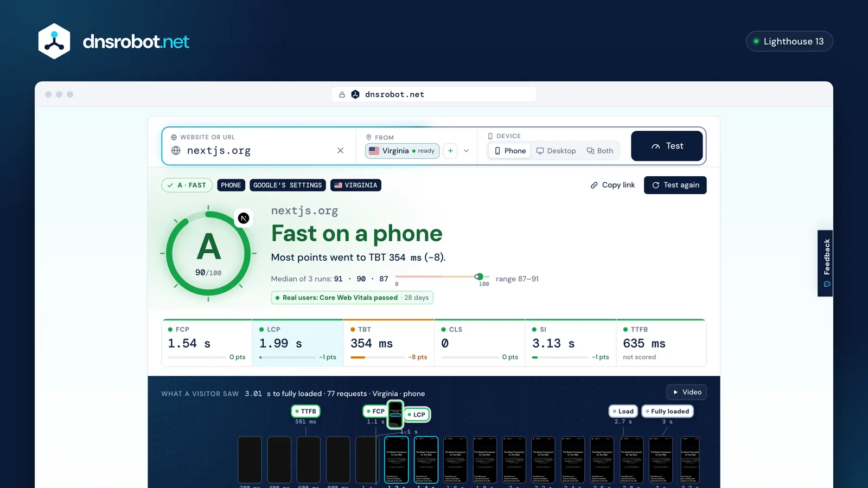
Task: Click the dnsrobot.net address bar
Action: (434, 94)
